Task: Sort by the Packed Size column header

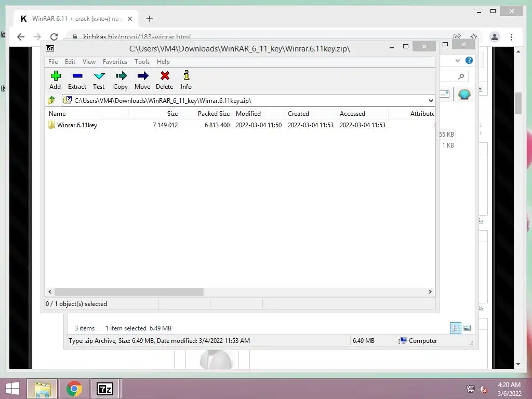Action: [207, 114]
